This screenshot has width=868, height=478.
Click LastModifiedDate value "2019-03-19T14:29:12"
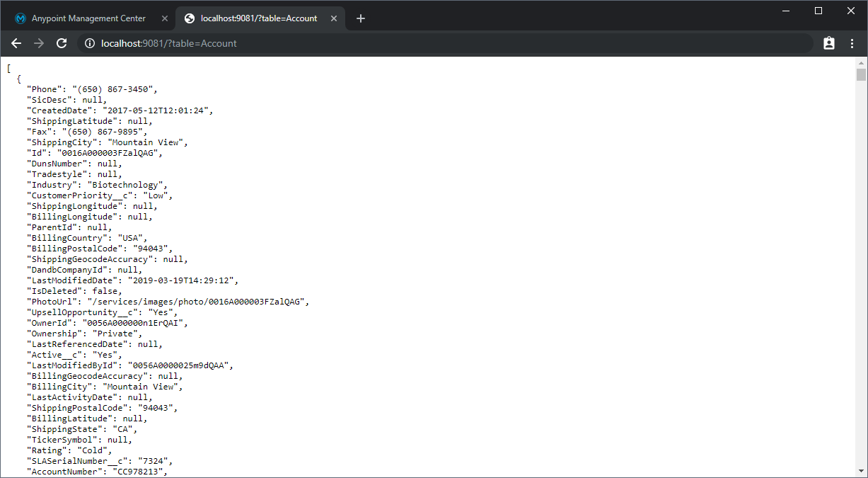pyautogui.click(x=180, y=280)
